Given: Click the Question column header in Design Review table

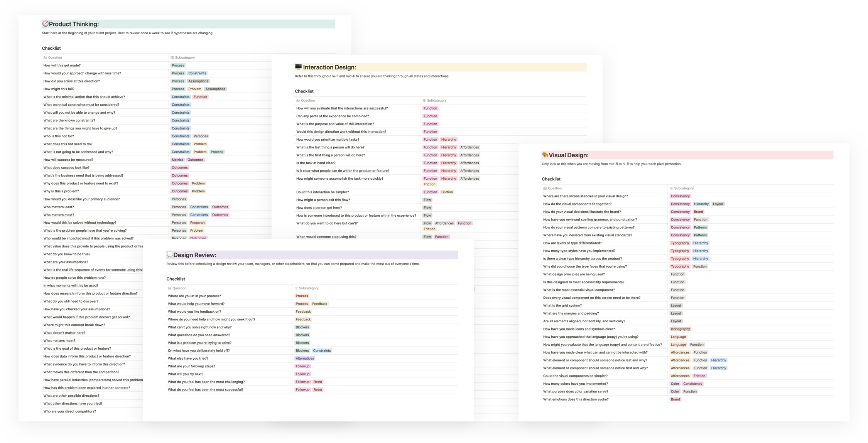Looking at the screenshot, I should 177,288.
